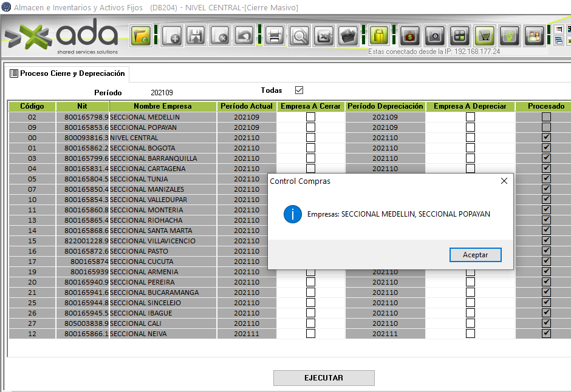Click the undo arrow toolbar icon
Viewport: 571px width, 392px height.
pos(244,36)
